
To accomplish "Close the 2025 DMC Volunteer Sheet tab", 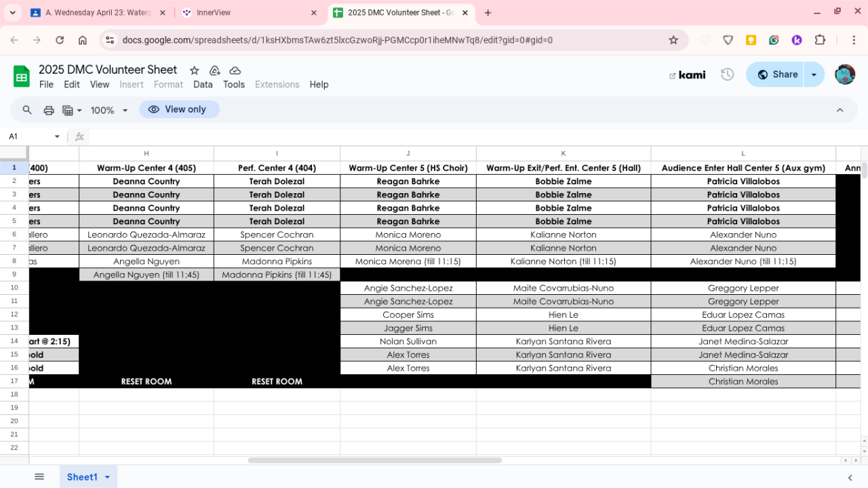I will point(465,13).
